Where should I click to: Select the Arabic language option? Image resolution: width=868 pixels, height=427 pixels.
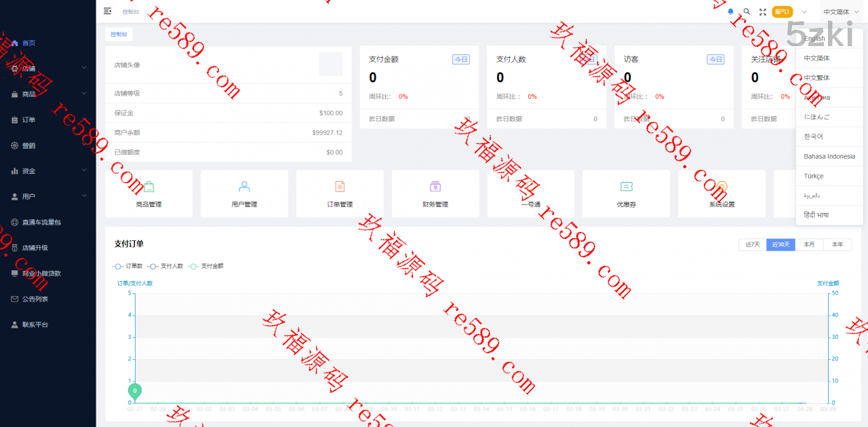pyautogui.click(x=829, y=196)
